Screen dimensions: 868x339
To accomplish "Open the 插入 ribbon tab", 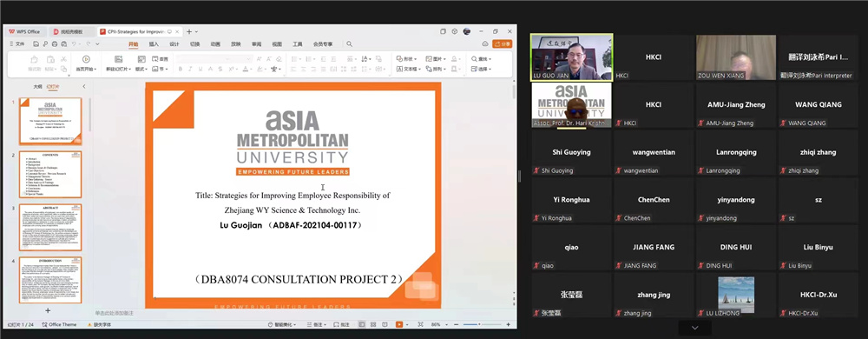I will click(x=154, y=43).
